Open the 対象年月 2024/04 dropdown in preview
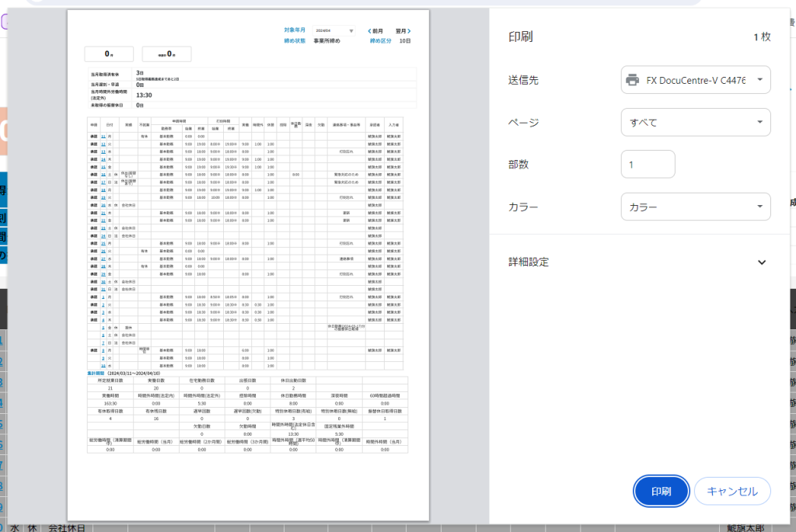The height and width of the screenshot is (532, 796). pos(333,31)
